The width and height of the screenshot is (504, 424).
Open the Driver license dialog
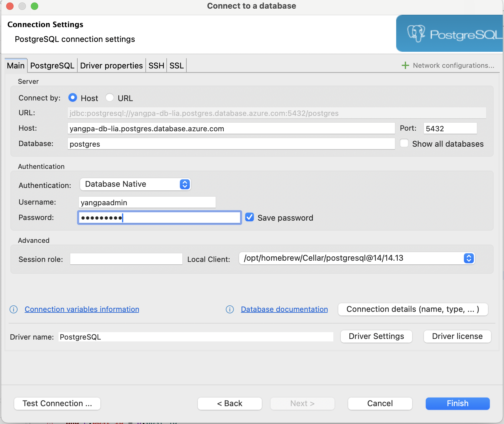457,336
